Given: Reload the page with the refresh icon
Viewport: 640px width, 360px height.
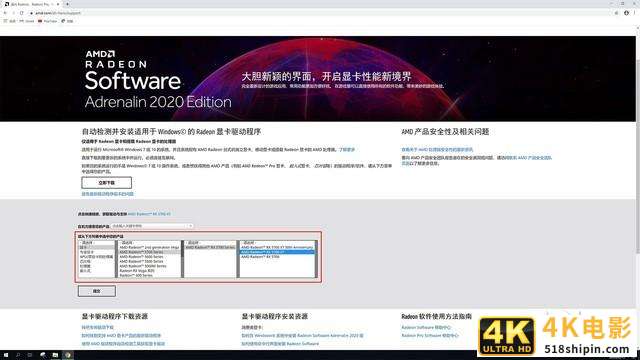Looking at the screenshot, I should (x=22, y=13).
